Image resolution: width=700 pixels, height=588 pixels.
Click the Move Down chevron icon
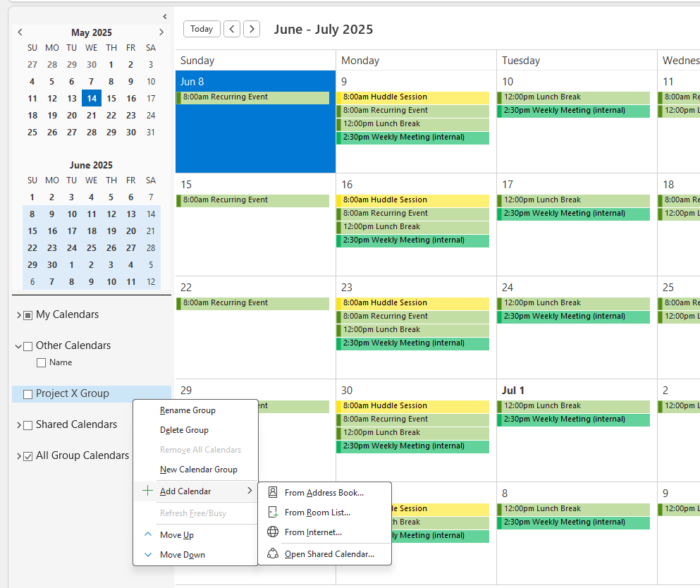tap(147, 554)
